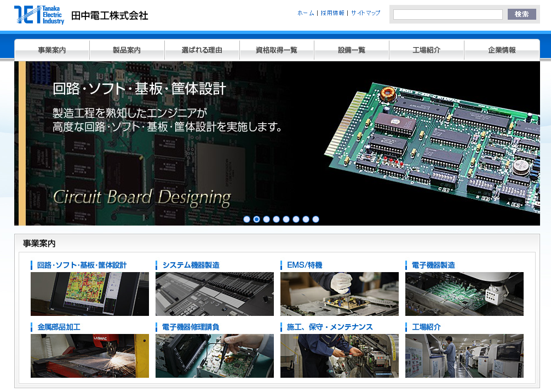
Task: Select the first carousel indicator dot
Action: click(247, 219)
